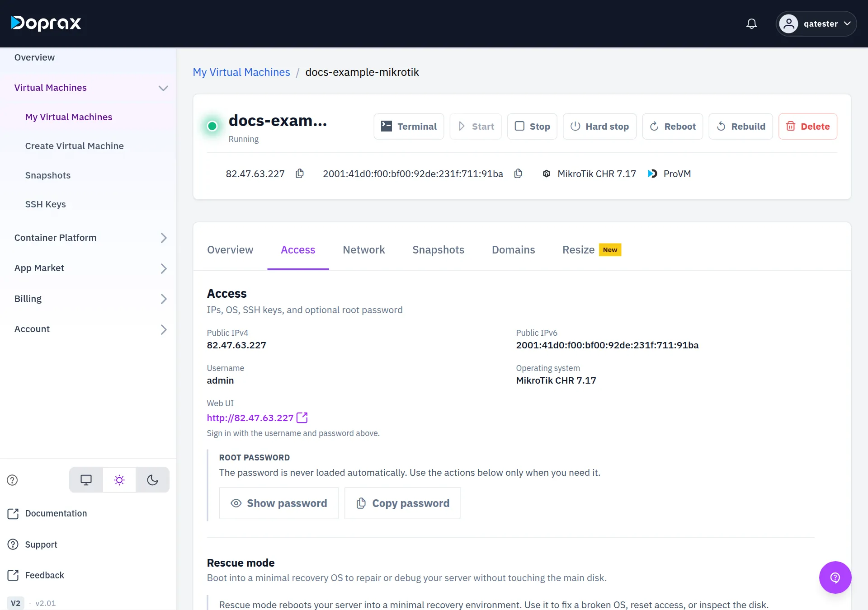Open the Resize tab

pyautogui.click(x=592, y=250)
